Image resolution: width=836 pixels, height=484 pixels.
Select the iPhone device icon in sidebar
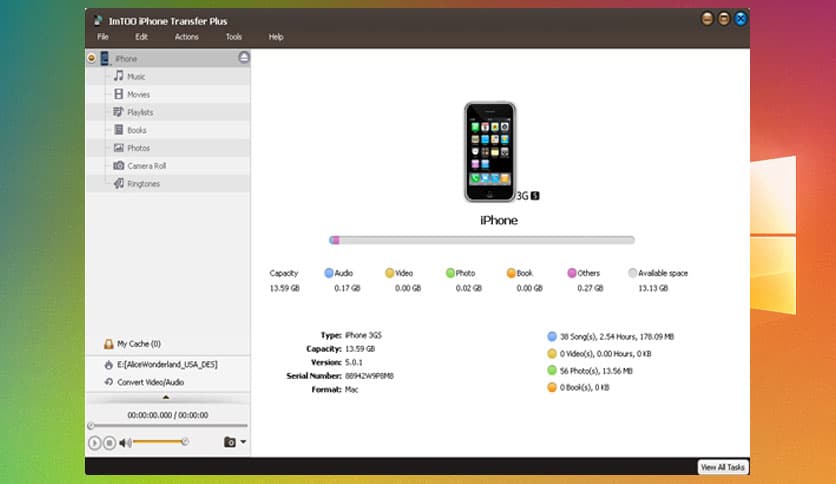click(104, 58)
